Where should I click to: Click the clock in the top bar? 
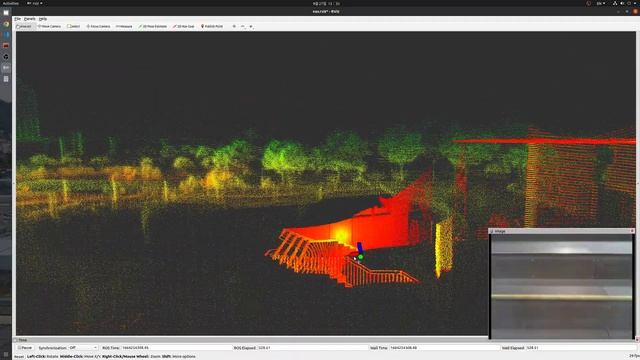[326, 3]
